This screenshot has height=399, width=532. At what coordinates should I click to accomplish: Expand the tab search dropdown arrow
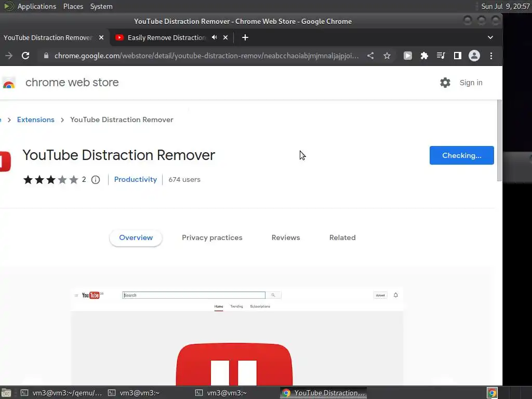(x=490, y=37)
